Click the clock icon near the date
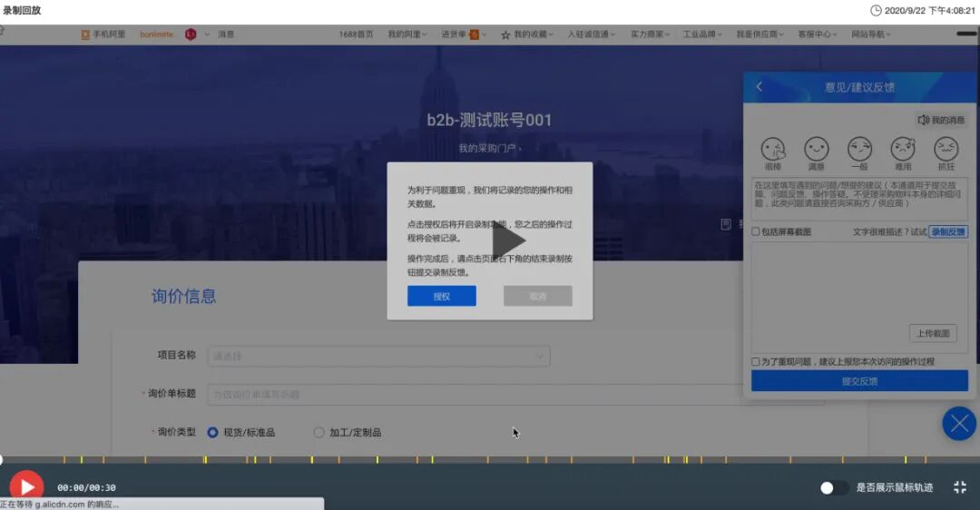 pyautogui.click(x=876, y=11)
